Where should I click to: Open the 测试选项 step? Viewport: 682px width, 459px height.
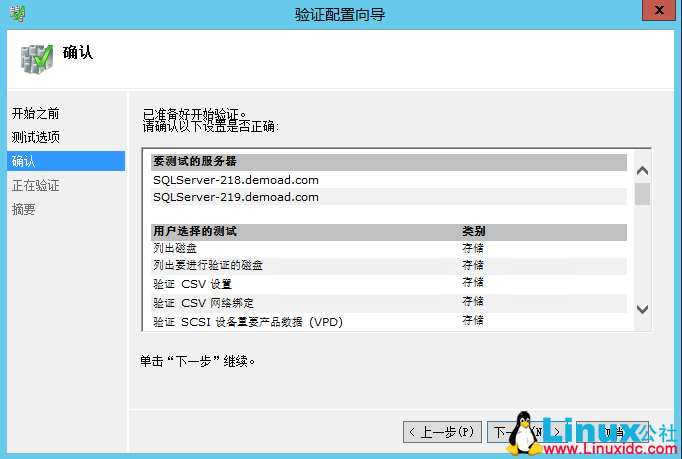36,137
